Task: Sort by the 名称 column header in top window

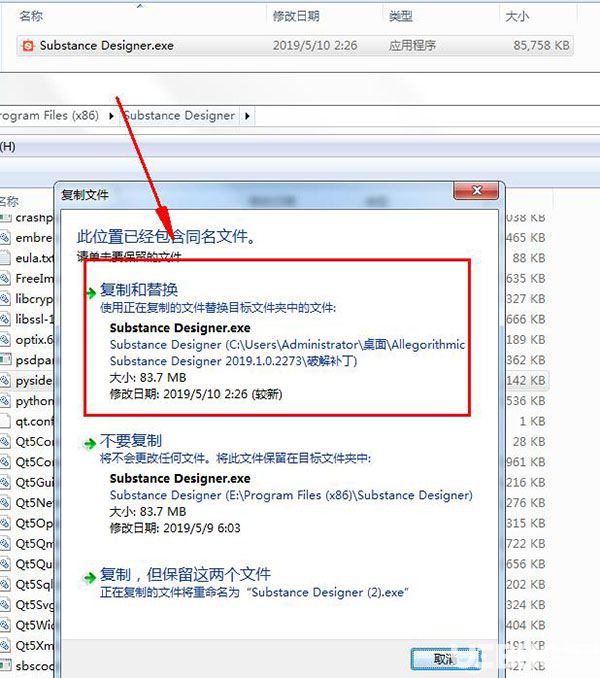Action: (31, 16)
